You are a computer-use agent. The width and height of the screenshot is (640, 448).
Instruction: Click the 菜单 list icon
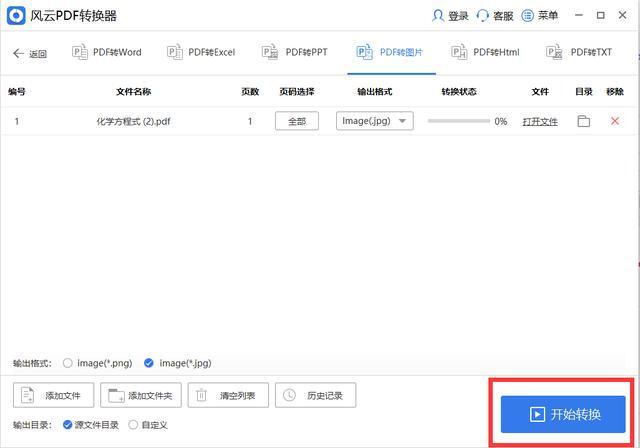coord(527,16)
